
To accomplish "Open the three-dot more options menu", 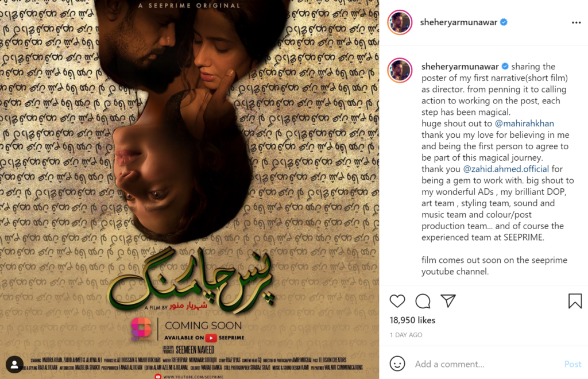I will 576,22.
